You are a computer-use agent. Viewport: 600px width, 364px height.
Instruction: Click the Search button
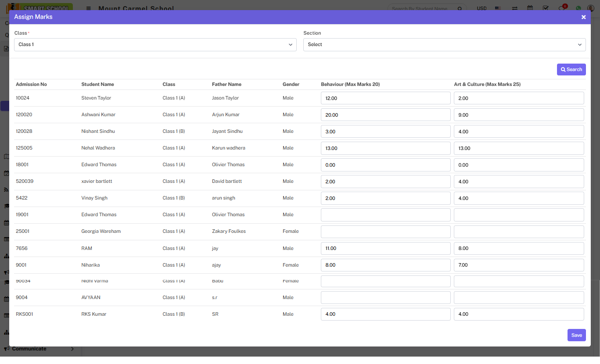pos(571,69)
